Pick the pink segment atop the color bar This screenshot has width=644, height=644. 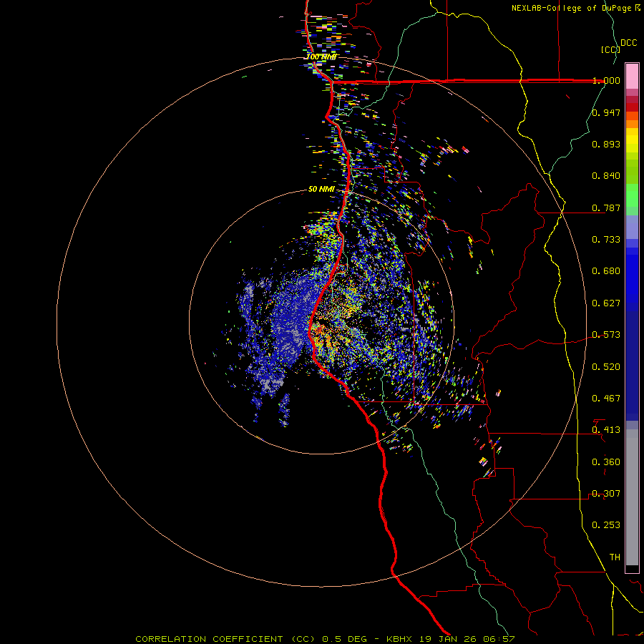click(x=632, y=77)
